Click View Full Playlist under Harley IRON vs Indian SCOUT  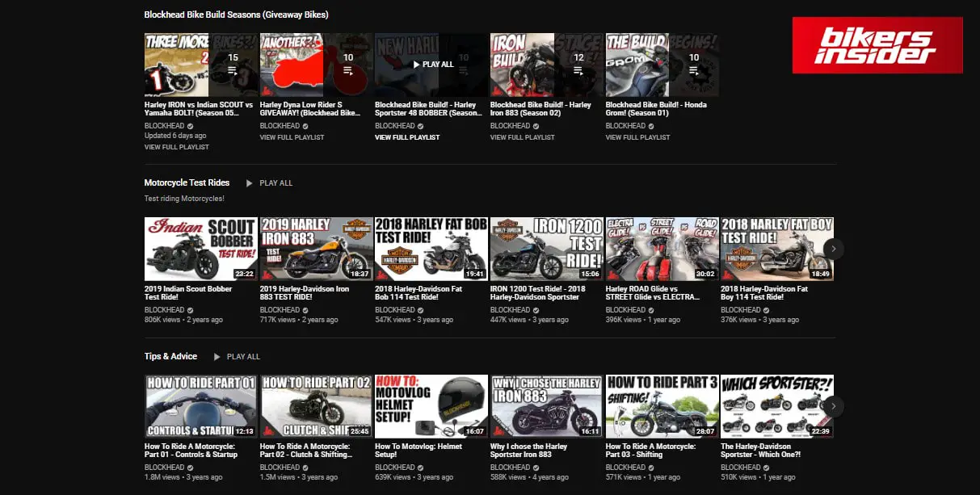(x=177, y=147)
